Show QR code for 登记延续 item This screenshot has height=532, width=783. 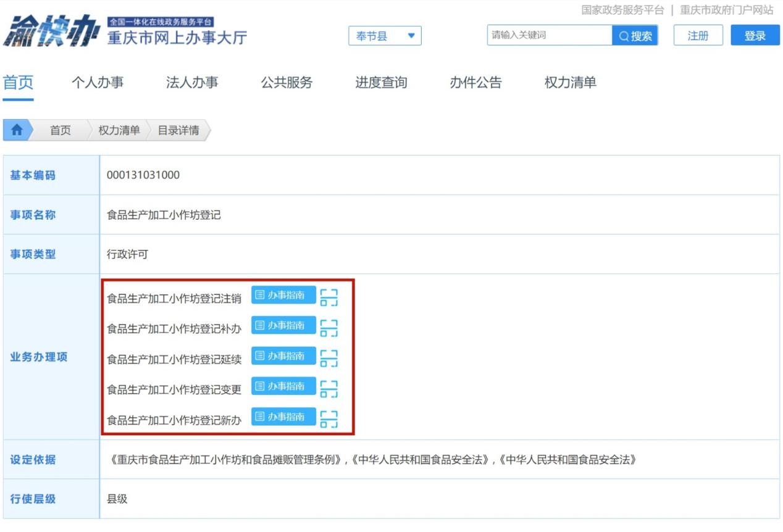click(x=329, y=358)
